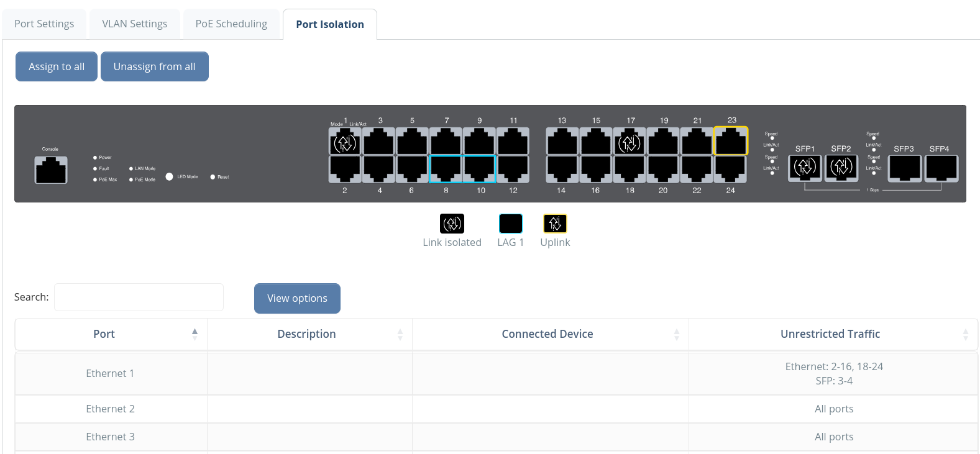
Task: Select the Ethernet 1 row
Action: click(497, 374)
